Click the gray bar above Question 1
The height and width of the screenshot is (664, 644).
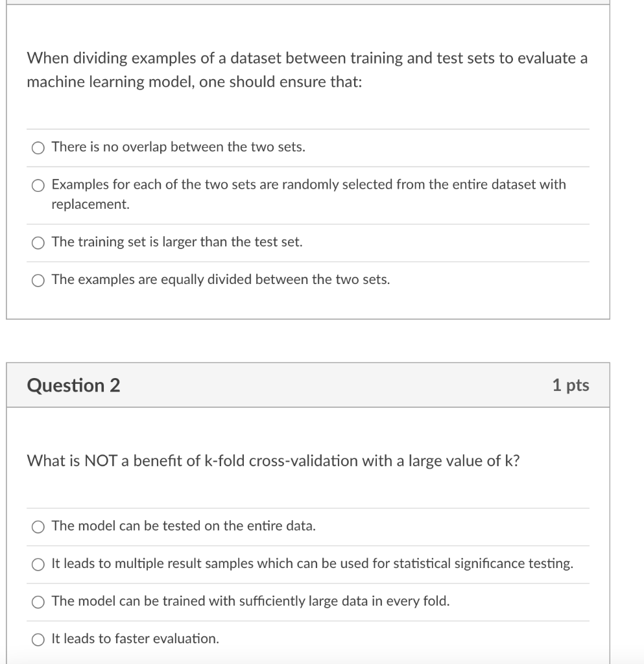[308, 3]
